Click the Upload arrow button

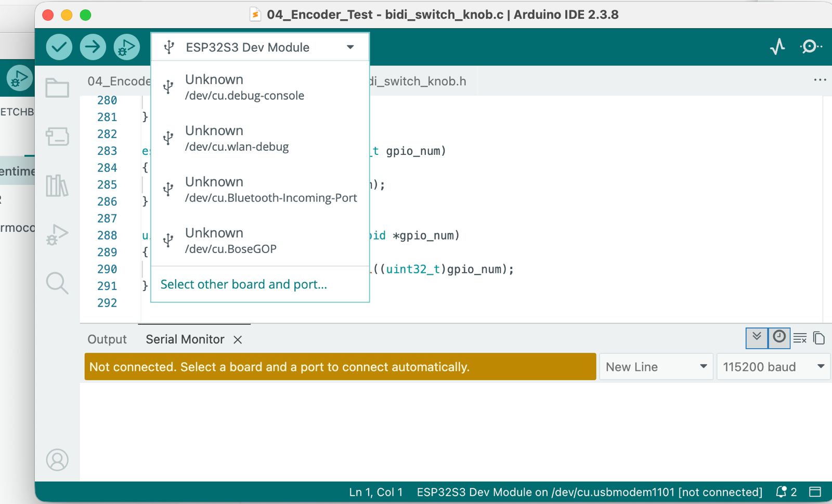pos(93,47)
